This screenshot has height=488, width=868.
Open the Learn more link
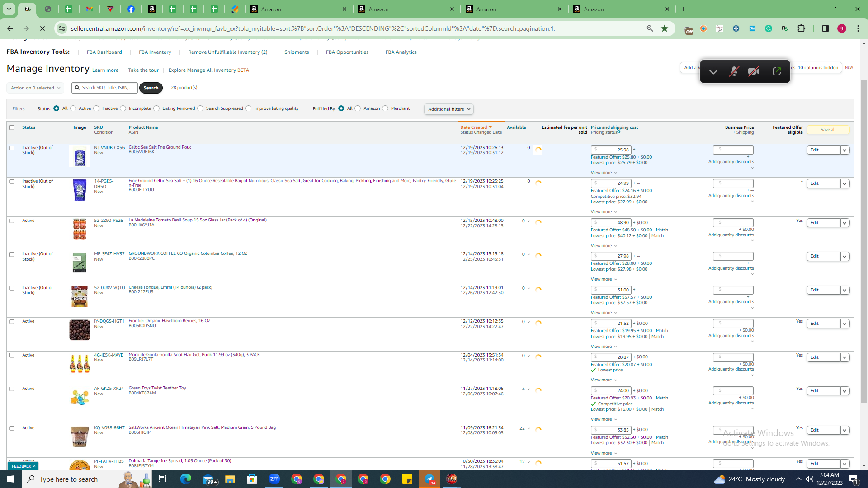click(x=105, y=70)
